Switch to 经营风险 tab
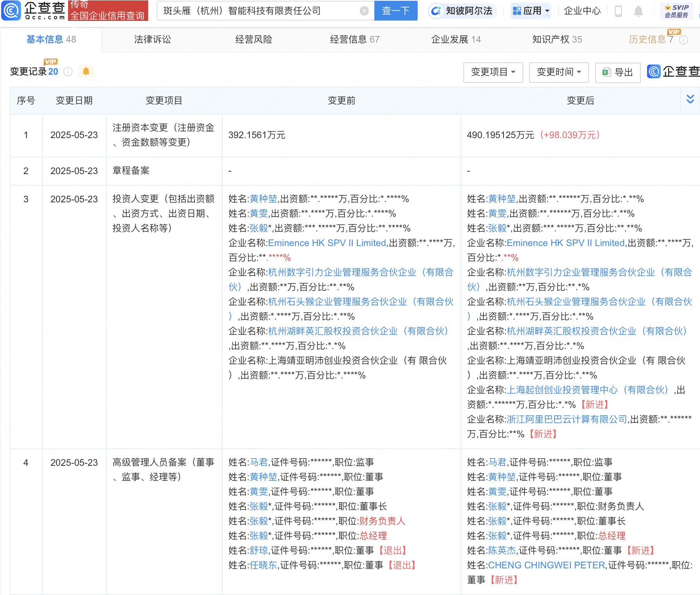This screenshot has height=595, width=700. click(x=254, y=39)
